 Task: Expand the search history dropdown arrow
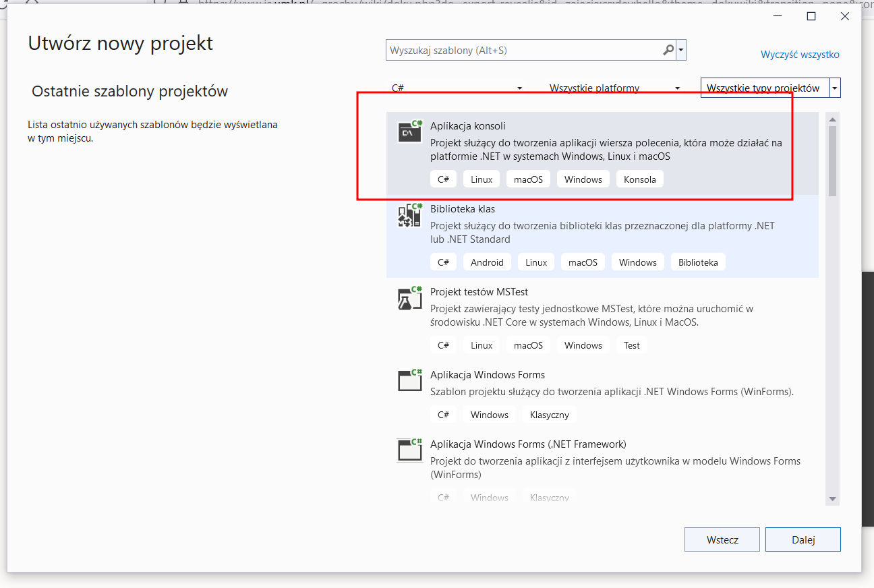[x=681, y=51]
